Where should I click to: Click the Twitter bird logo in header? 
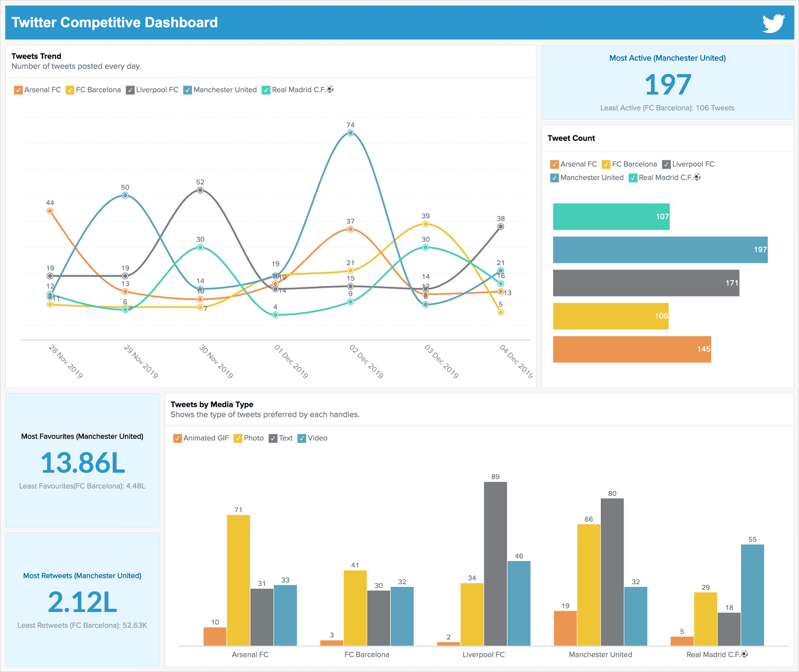coord(774,23)
